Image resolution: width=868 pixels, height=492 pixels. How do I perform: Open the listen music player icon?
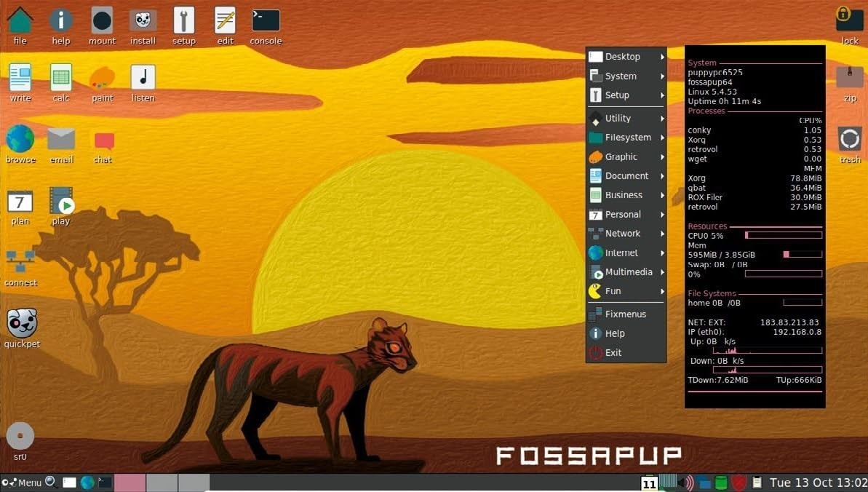pos(143,78)
